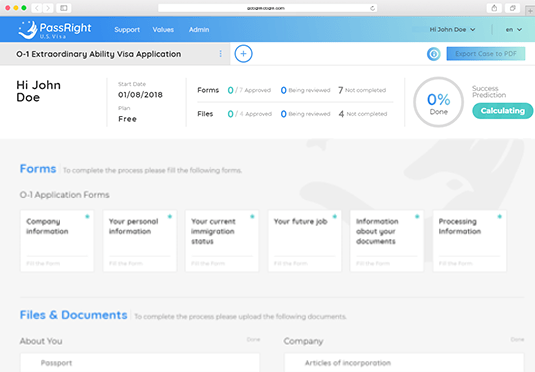Open Processing information form card
Viewport: 535px width, 372px height.
tap(469, 241)
